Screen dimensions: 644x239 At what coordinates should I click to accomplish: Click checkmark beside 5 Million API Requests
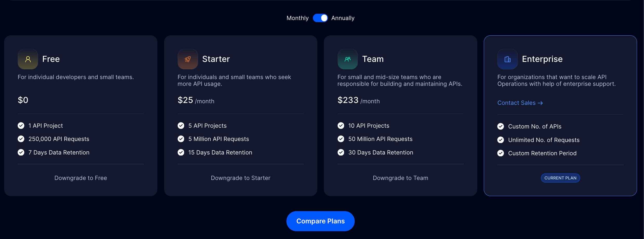click(x=181, y=139)
